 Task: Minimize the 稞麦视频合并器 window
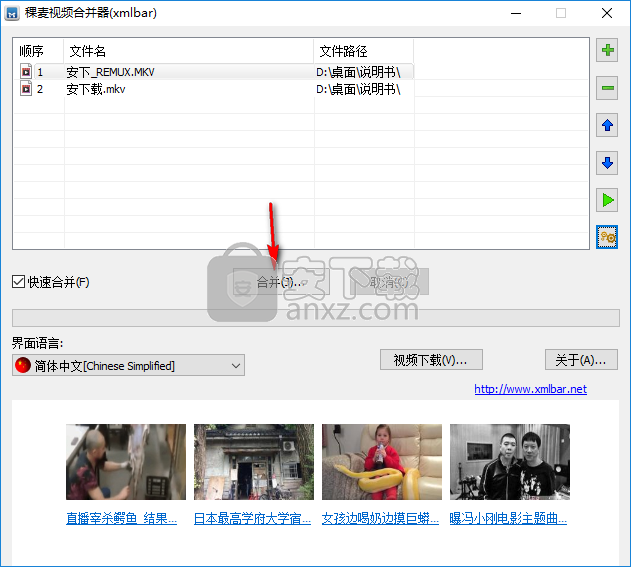(516, 13)
